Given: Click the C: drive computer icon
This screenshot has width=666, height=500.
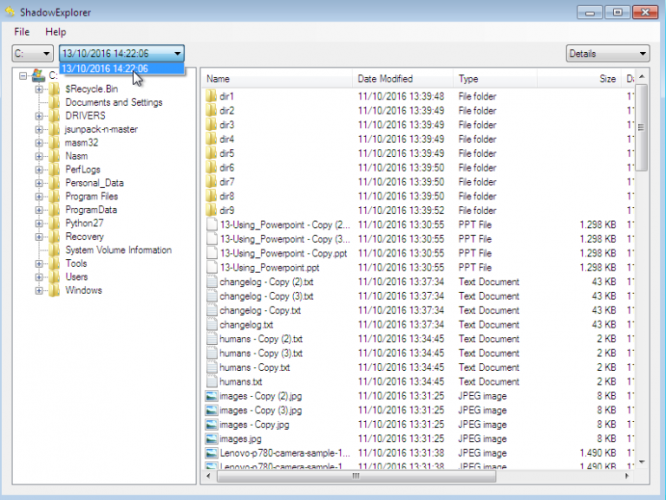Looking at the screenshot, I should pos(38,76).
